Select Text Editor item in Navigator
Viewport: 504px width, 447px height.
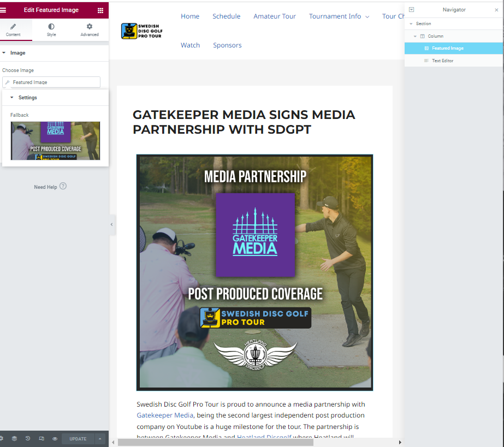pos(454,61)
